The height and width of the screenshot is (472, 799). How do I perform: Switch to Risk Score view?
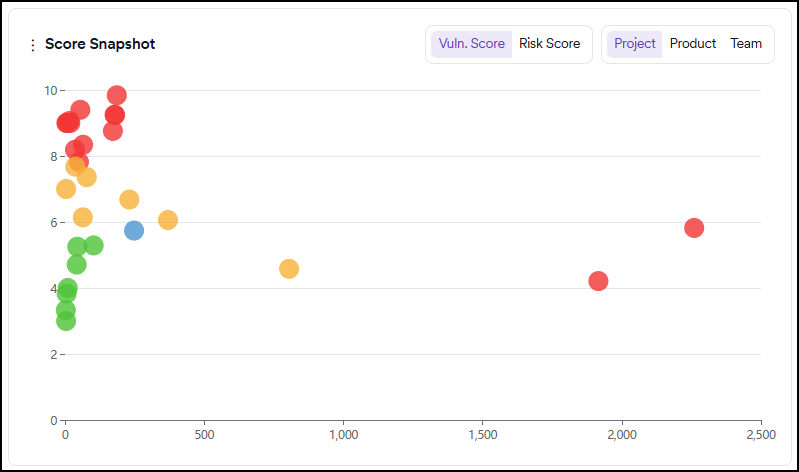pyautogui.click(x=549, y=44)
